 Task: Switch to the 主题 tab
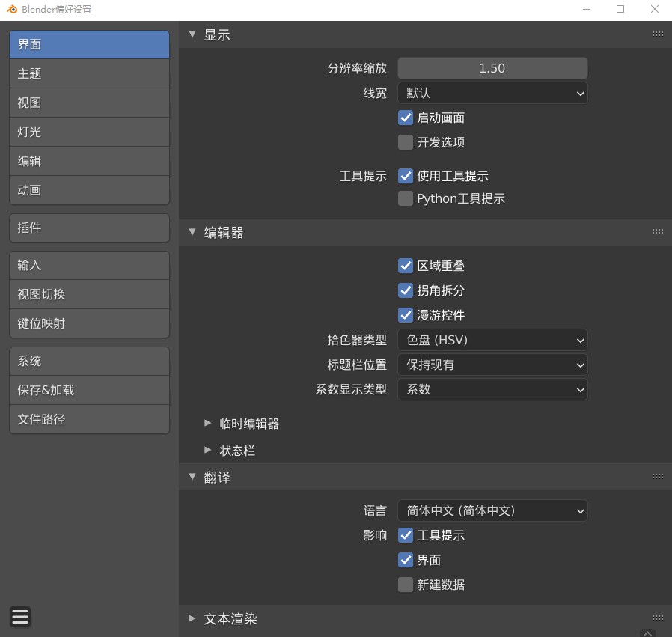coord(90,74)
